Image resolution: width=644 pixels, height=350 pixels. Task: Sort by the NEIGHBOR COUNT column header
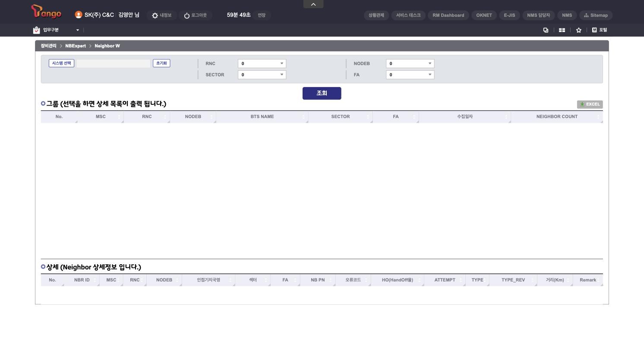[557, 117]
